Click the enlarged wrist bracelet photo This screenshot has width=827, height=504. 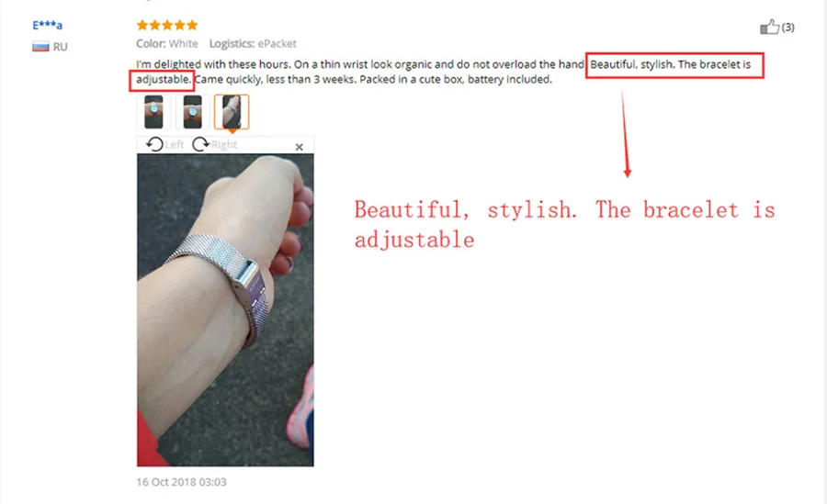pyautogui.click(x=225, y=310)
